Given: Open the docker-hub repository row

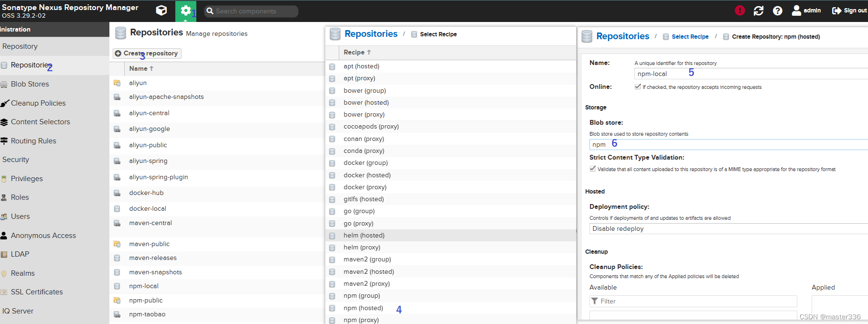Looking at the screenshot, I should [217, 193].
